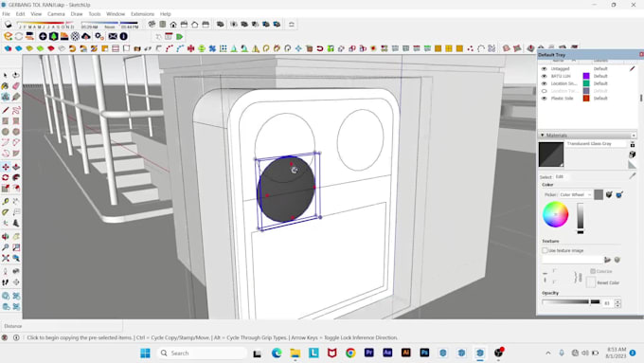This screenshot has width=644, height=363.
Task: Select the Select arrow tool
Action: [x=6, y=75]
